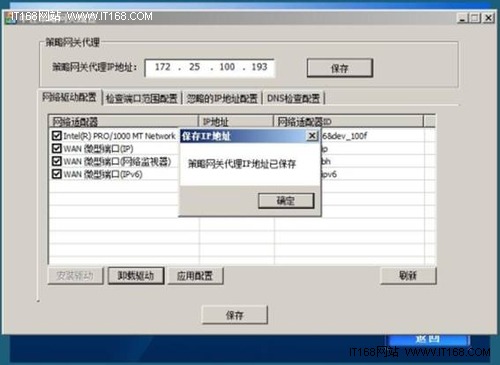Image resolution: width=500 pixels, height=365 pixels.
Task: Switch to 检查端口范围配置 tab
Action: (x=142, y=98)
